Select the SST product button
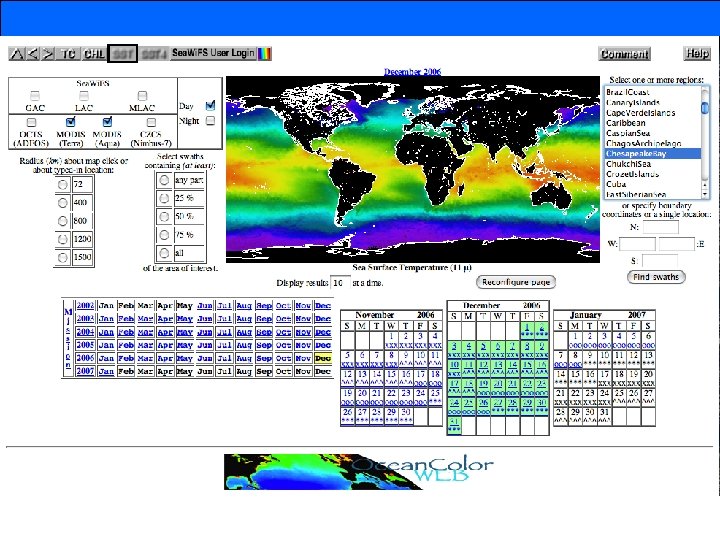 123,54
